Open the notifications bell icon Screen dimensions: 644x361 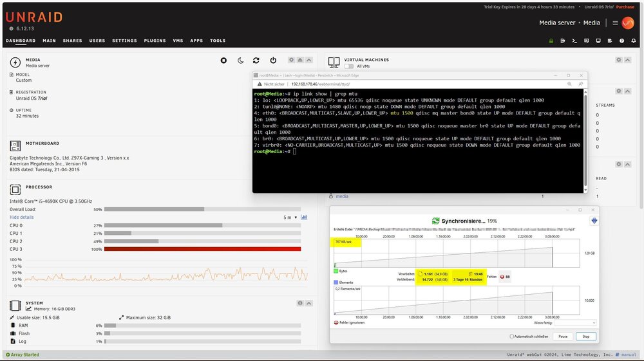(633, 41)
